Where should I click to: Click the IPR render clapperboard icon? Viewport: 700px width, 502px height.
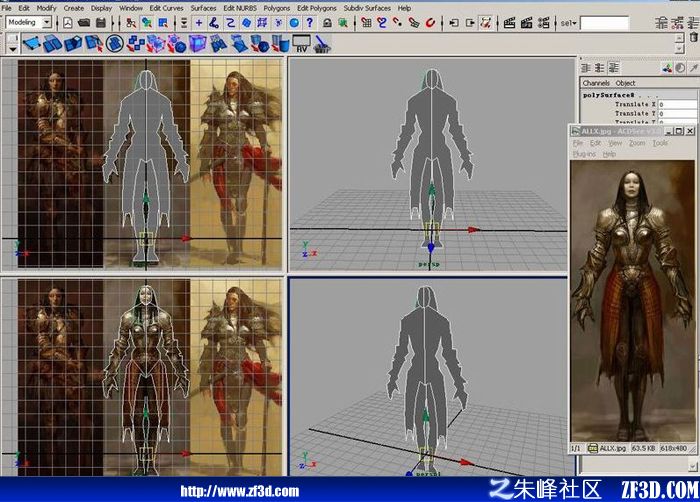pos(526,23)
